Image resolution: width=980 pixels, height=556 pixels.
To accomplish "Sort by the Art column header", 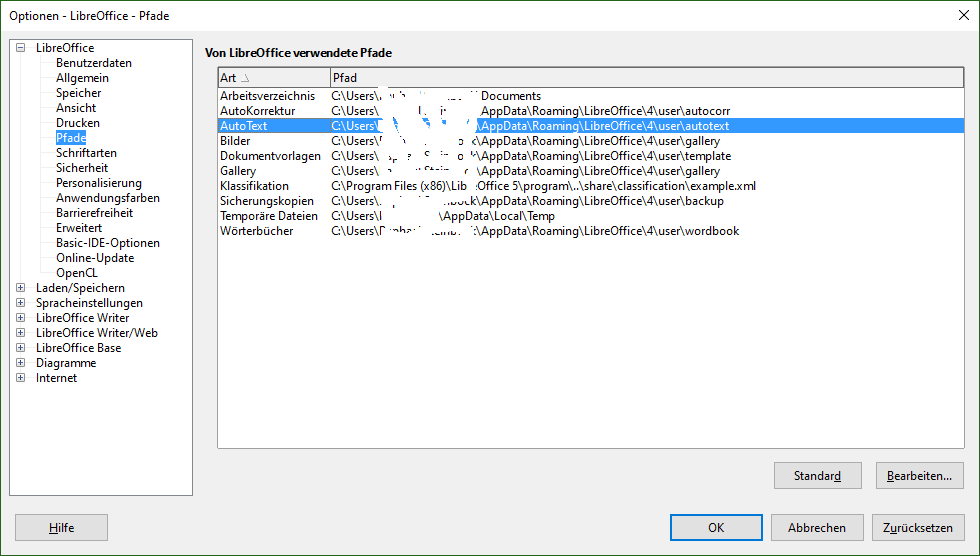I will (274, 77).
